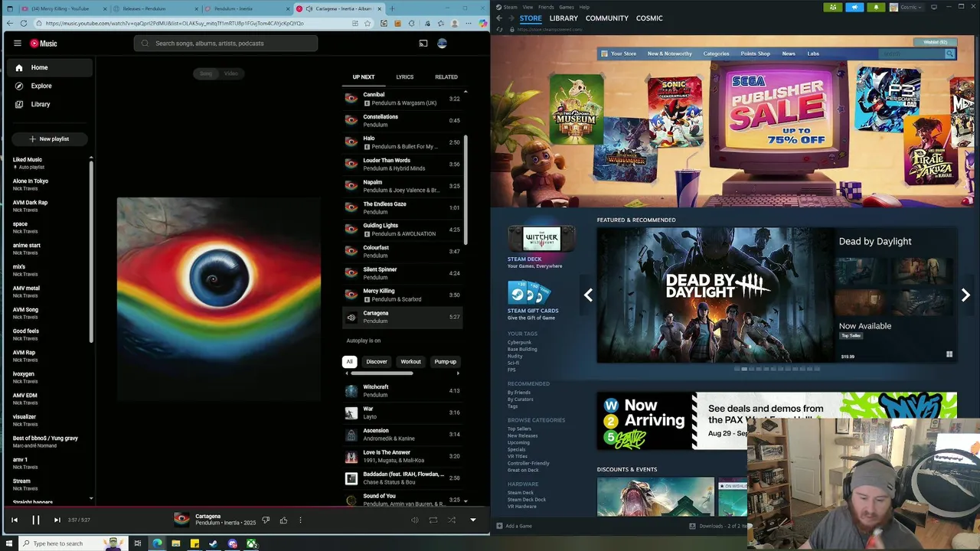Toggle shuffle in player bar
980x551 pixels.
[x=452, y=520]
